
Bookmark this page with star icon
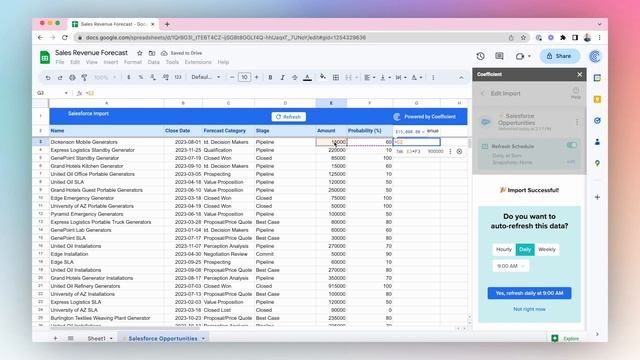pos(523,38)
